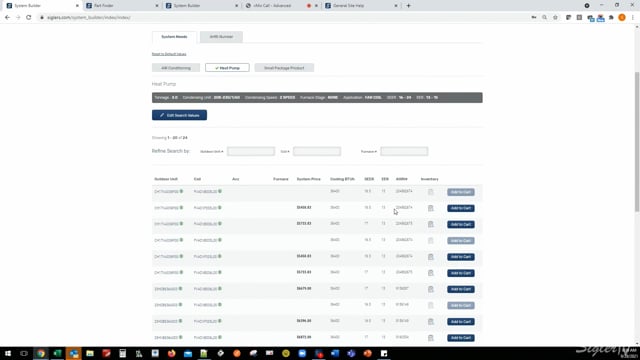Open the Coil refine dropdown
The height and width of the screenshot is (360, 640).
pos(285,151)
